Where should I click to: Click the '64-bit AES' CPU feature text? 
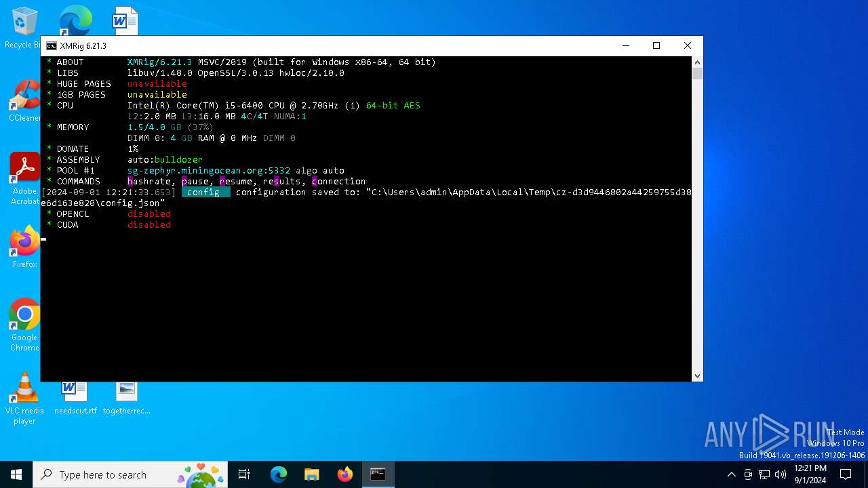coord(393,105)
